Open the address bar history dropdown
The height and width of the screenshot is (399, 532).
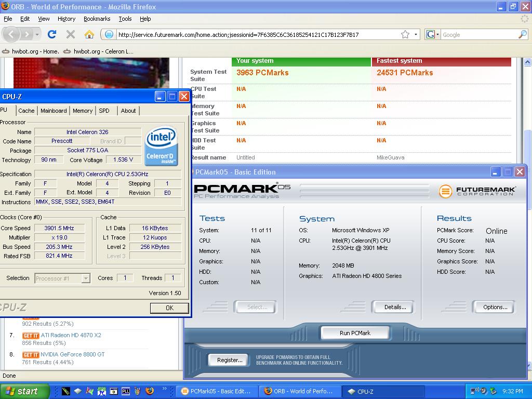[x=416, y=34]
